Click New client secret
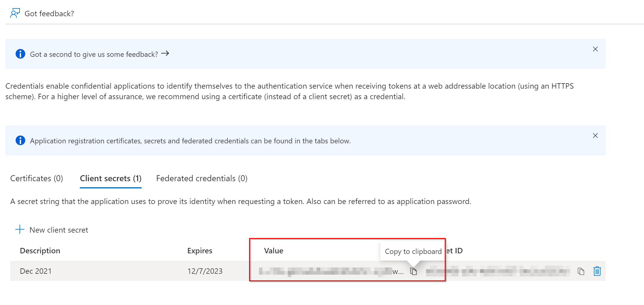Image resolution: width=644 pixels, height=305 pixels. 59,230
